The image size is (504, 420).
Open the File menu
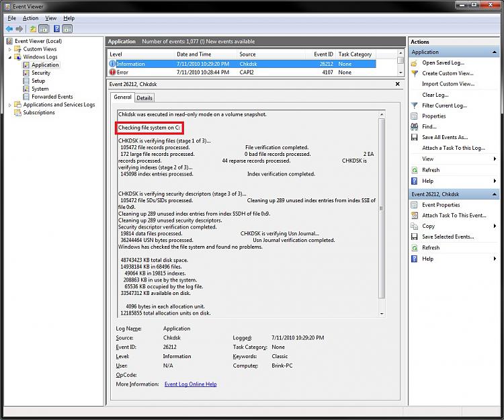coord(12,18)
